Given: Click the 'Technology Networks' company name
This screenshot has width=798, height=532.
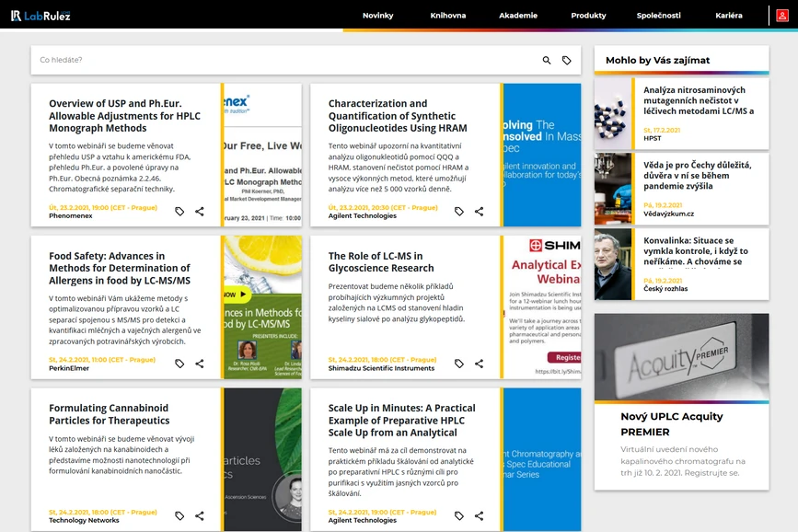Looking at the screenshot, I should coord(84,520).
